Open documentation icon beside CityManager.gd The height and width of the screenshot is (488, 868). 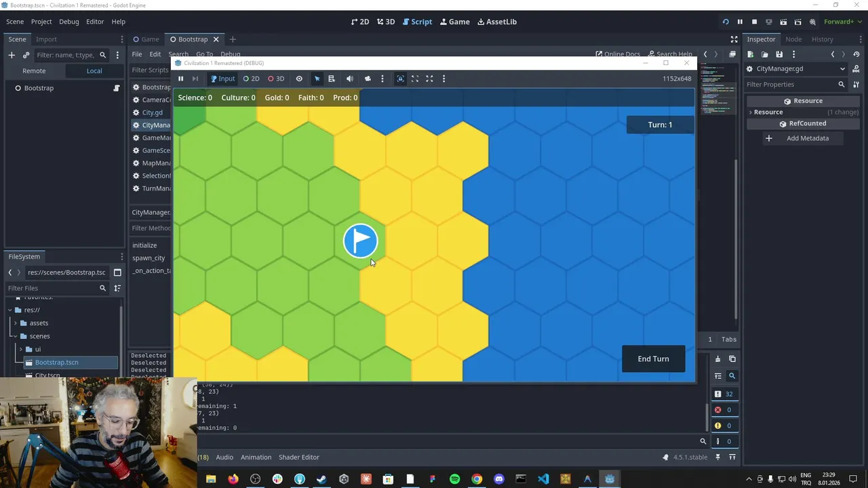tap(856, 68)
